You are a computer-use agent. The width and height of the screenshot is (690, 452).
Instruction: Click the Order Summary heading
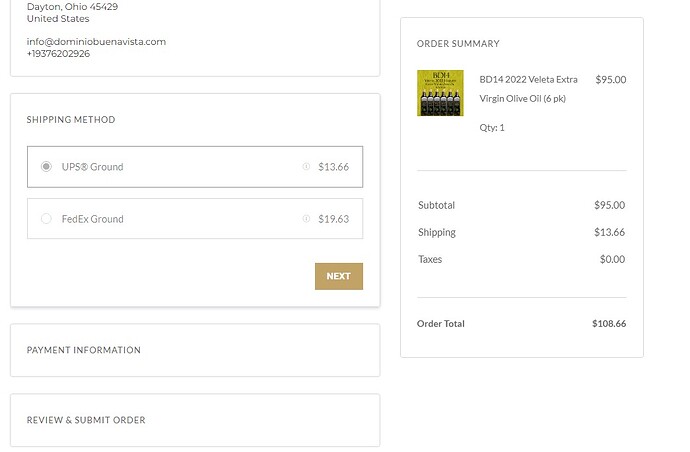(458, 44)
